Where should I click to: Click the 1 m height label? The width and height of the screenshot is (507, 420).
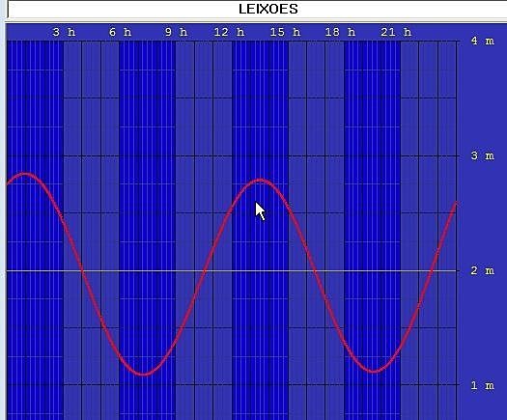pos(483,385)
